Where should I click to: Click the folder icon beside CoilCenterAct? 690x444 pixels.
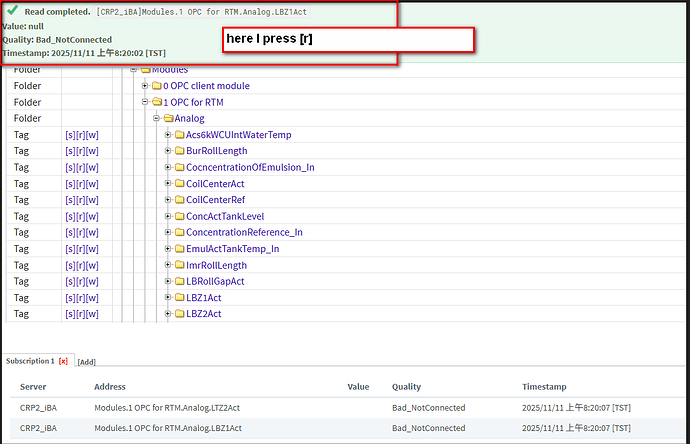pyautogui.click(x=179, y=183)
